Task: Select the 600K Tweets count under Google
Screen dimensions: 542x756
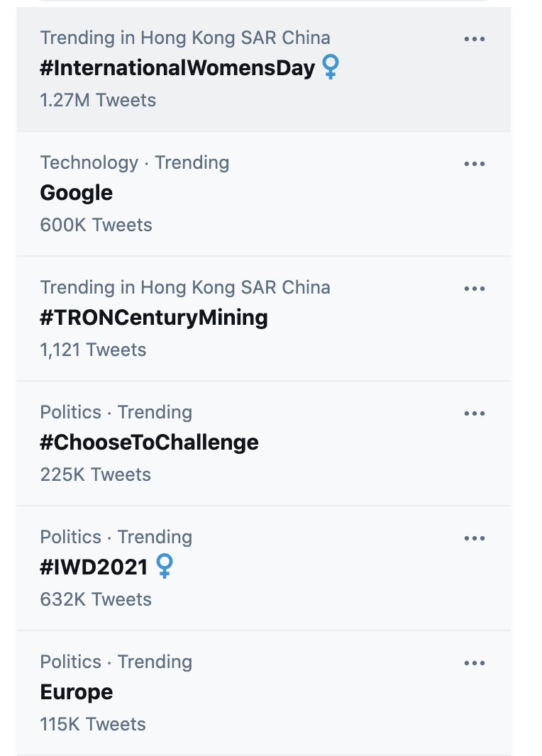Action: pos(96,225)
